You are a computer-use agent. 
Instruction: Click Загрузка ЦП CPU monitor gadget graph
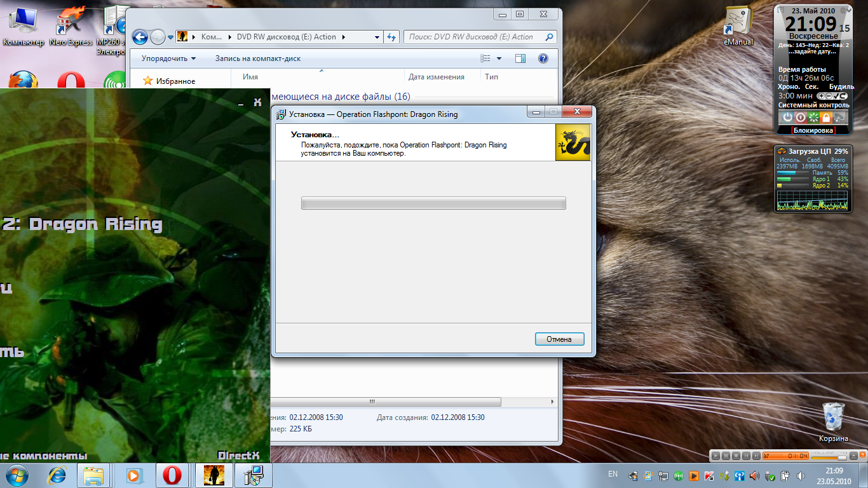813,200
